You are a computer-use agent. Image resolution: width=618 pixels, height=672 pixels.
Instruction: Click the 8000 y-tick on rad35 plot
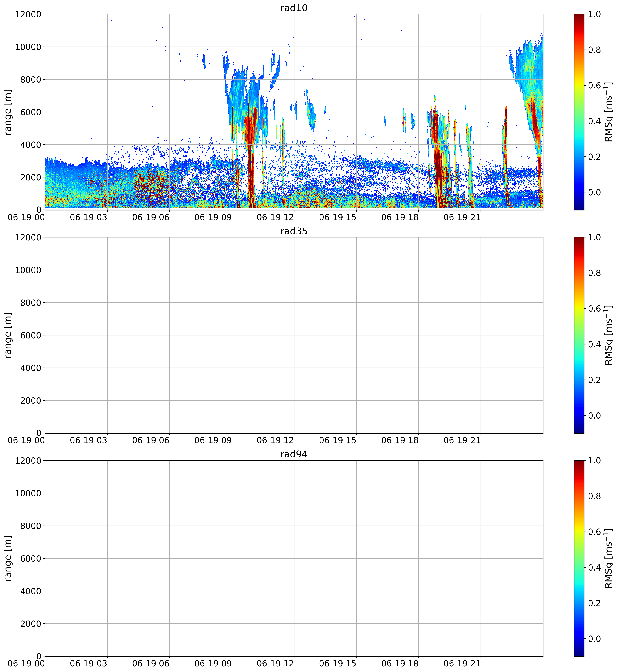pyautogui.click(x=31, y=303)
